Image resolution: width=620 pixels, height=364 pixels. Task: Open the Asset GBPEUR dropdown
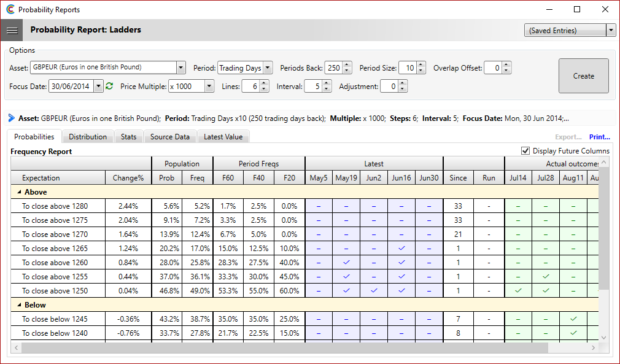[x=180, y=68]
